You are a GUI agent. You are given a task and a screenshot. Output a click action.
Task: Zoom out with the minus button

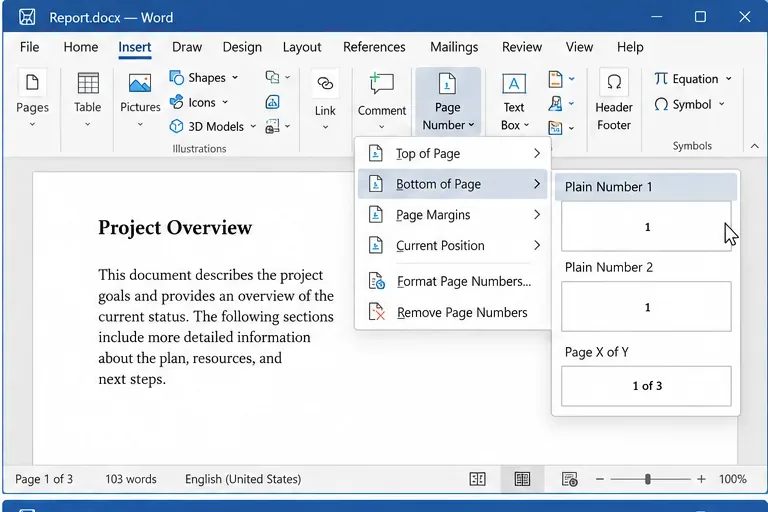pos(600,479)
